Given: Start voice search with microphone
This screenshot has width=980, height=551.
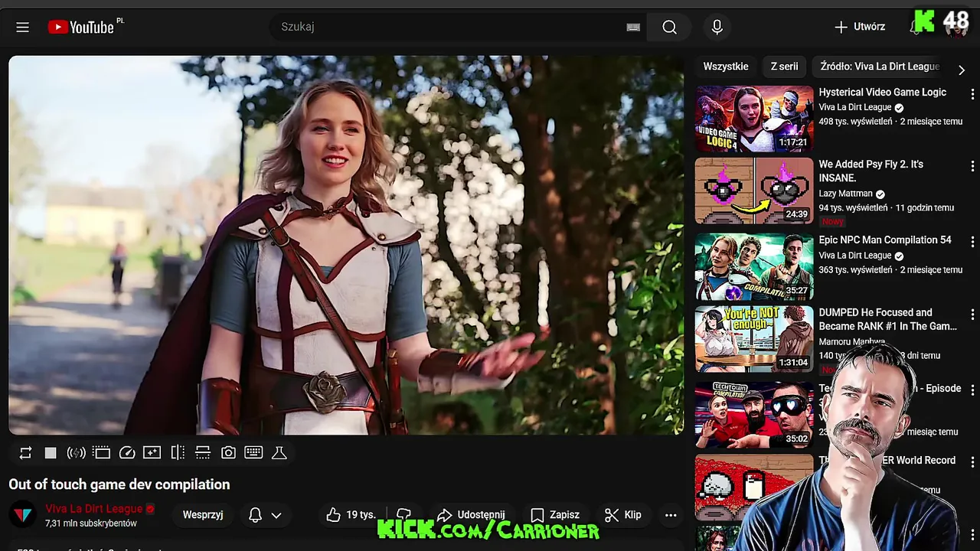Looking at the screenshot, I should 717,27.
